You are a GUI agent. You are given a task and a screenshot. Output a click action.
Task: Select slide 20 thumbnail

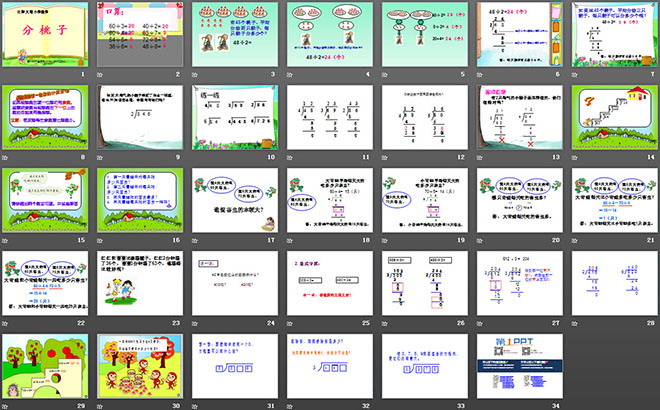pyautogui.click(x=519, y=200)
